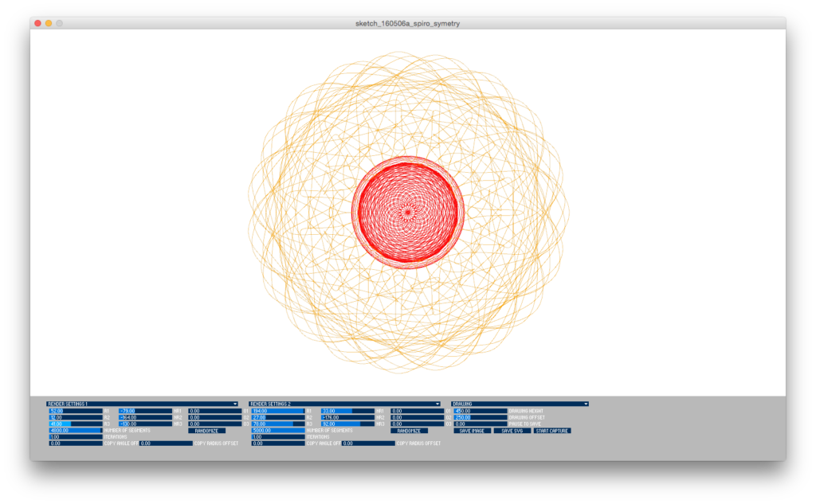Click Randomize in Render Settings 2

tap(409, 431)
